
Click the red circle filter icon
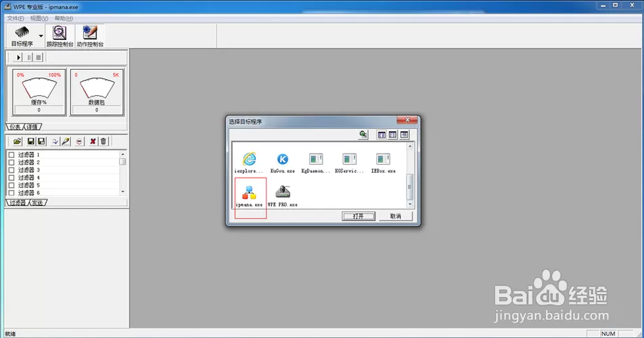pyautogui.click(x=79, y=141)
